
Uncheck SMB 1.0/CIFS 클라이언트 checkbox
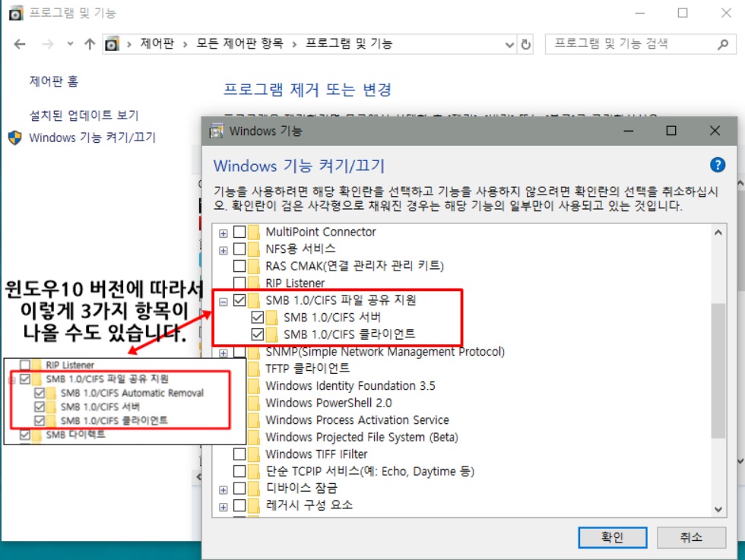click(258, 334)
